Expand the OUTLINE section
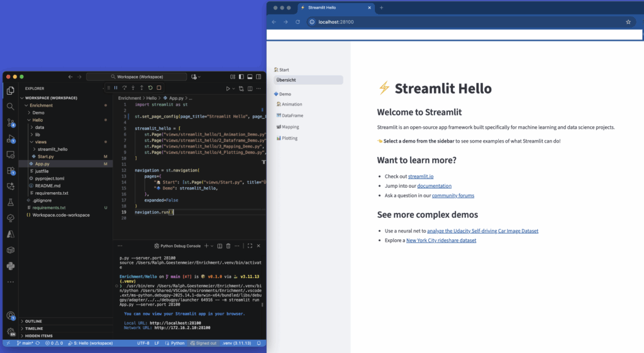 click(x=33, y=321)
